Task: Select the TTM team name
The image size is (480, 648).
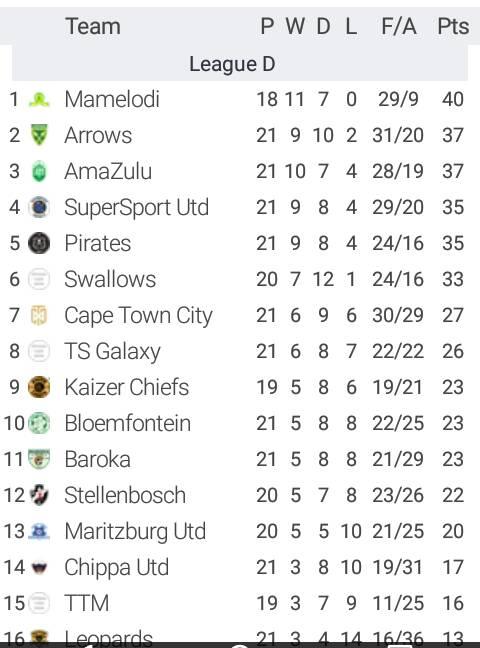Action: (x=87, y=603)
